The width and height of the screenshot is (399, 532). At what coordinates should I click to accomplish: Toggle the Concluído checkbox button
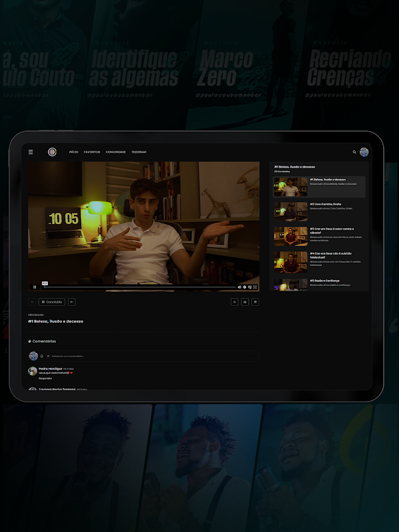click(52, 302)
